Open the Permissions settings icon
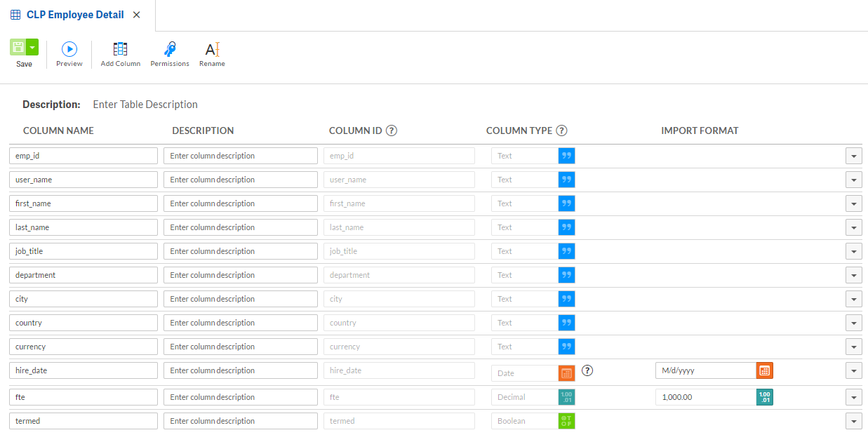The width and height of the screenshot is (868, 442). (x=169, y=48)
